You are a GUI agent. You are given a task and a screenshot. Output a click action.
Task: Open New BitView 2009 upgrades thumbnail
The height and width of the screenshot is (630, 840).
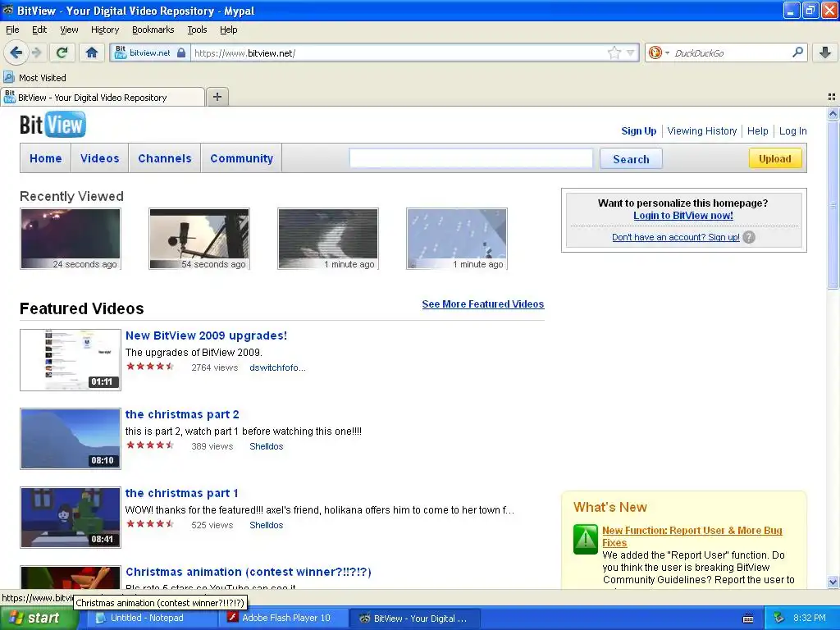pyautogui.click(x=71, y=359)
